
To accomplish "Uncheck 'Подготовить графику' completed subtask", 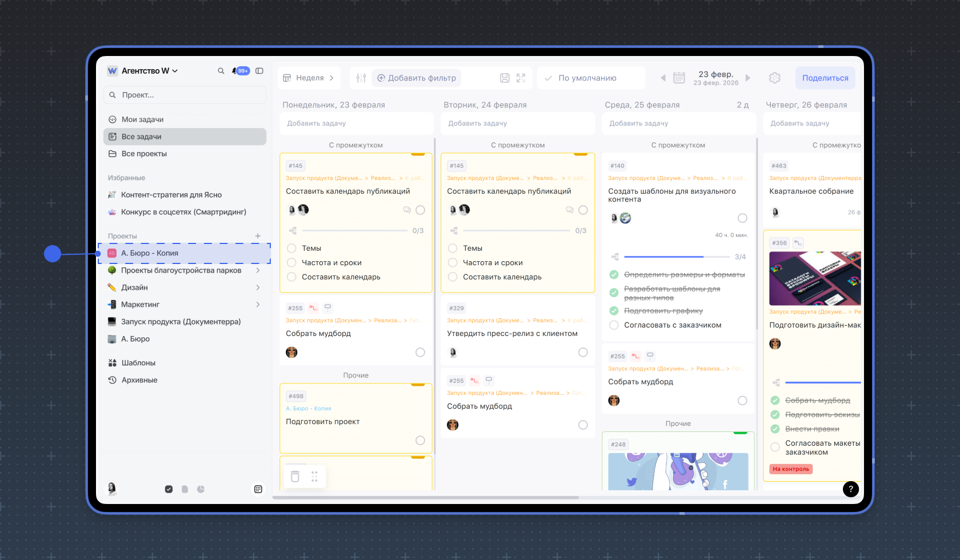I will 614,311.
